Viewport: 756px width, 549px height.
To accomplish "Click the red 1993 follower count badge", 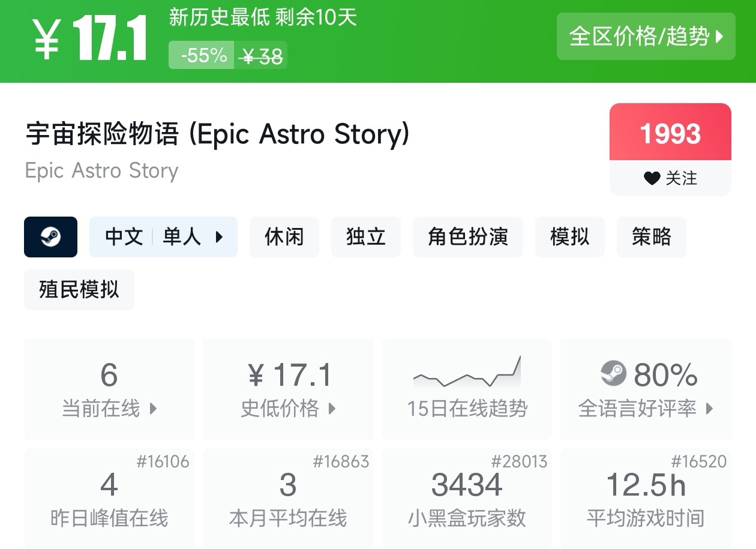I will [670, 133].
